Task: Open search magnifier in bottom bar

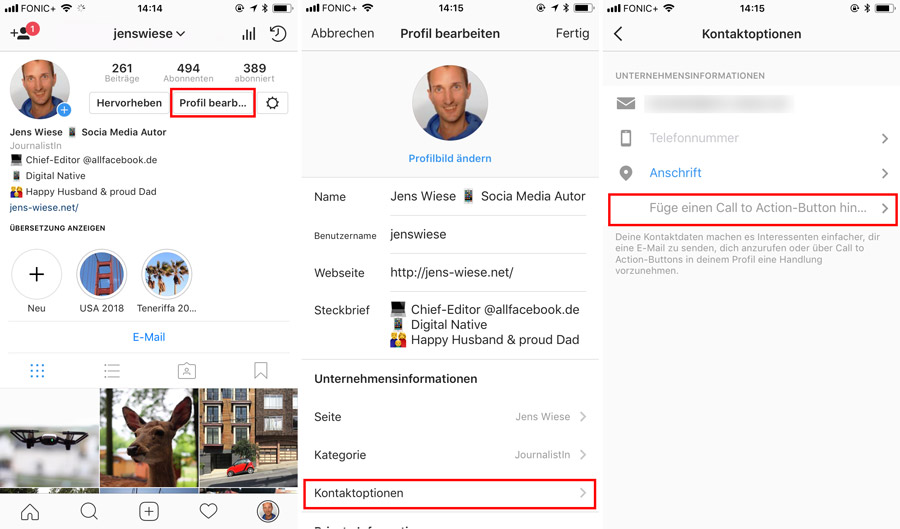Action: [x=89, y=511]
